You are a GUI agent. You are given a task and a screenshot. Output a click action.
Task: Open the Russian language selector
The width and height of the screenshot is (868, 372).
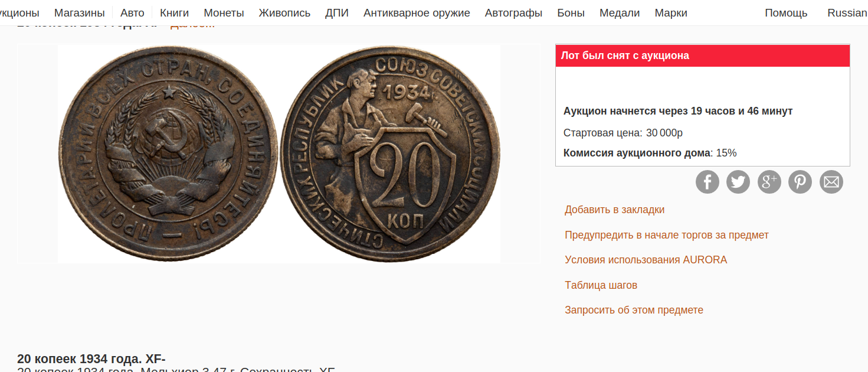[847, 13]
